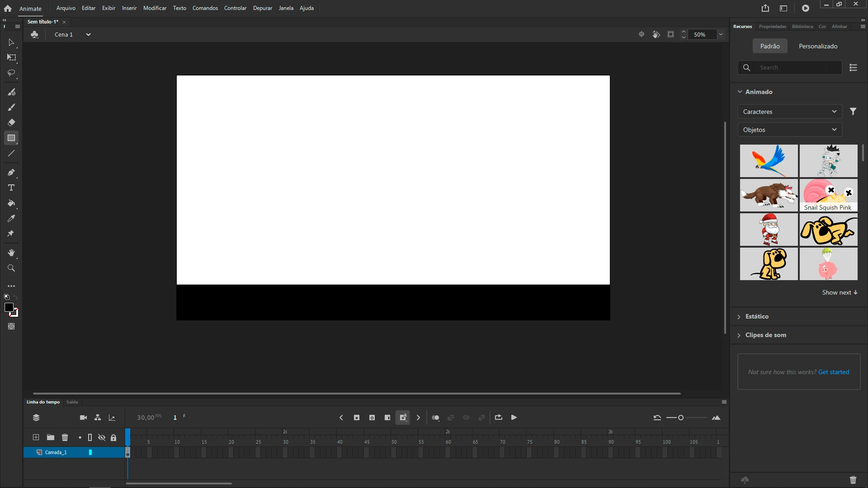Toggle lock all layers padlock
The image size is (868, 488).
click(x=113, y=437)
